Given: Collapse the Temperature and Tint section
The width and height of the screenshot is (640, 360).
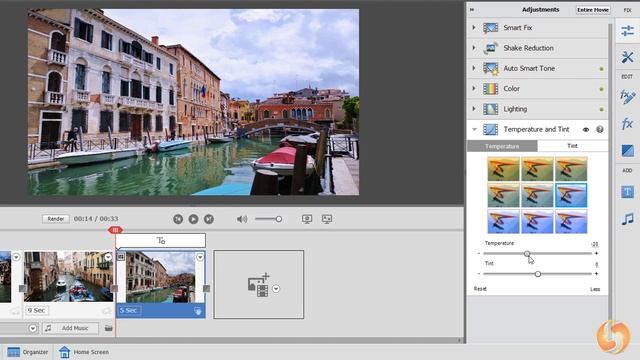Looking at the screenshot, I should (x=474, y=129).
